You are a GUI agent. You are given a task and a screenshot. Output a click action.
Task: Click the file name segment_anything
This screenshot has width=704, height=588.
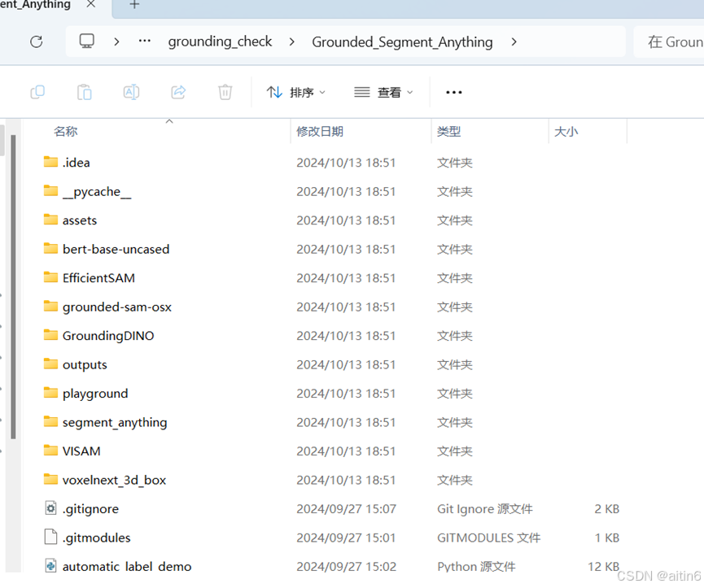[115, 423]
